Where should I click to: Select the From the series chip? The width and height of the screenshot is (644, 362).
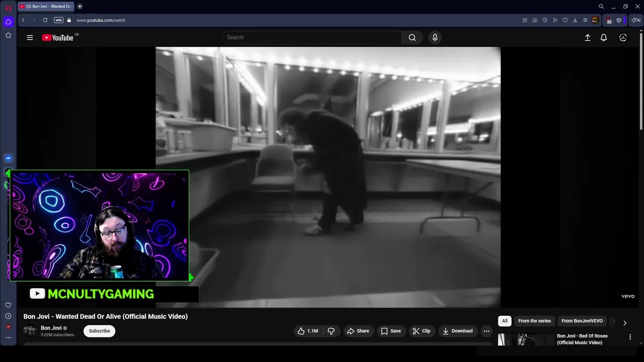tap(534, 321)
